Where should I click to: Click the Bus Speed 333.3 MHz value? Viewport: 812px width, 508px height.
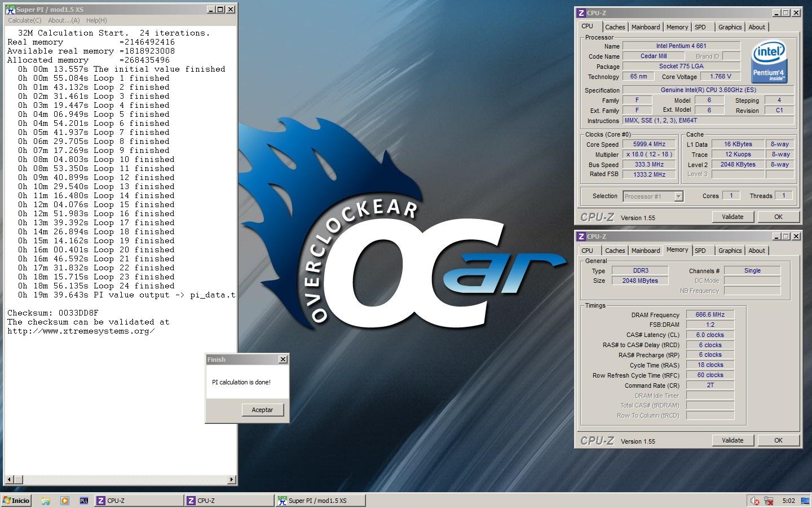[649, 164]
